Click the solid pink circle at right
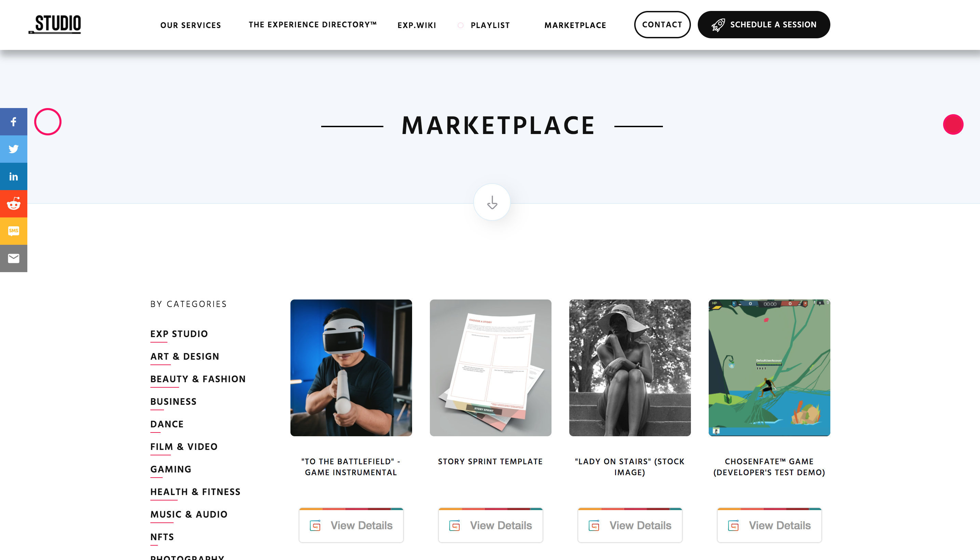This screenshot has width=980, height=560. point(953,124)
